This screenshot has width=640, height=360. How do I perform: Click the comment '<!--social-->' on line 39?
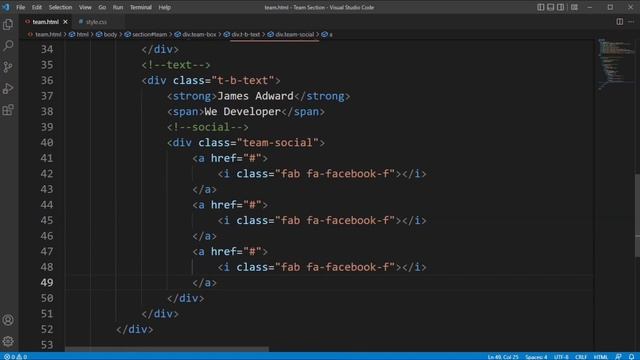pyautogui.click(x=208, y=127)
